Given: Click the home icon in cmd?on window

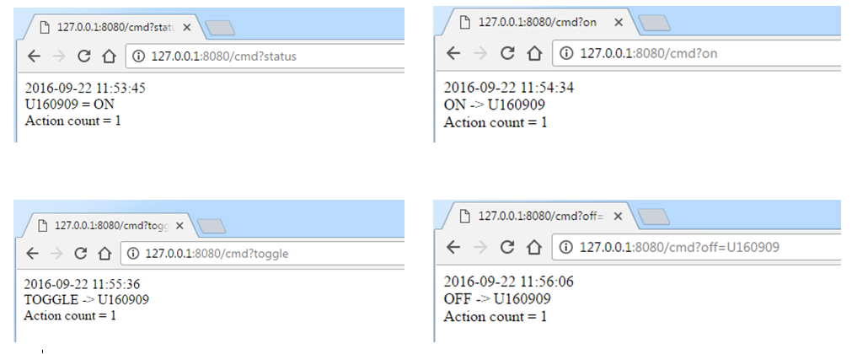Looking at the screenshot, I should click(x=534, y=53).
